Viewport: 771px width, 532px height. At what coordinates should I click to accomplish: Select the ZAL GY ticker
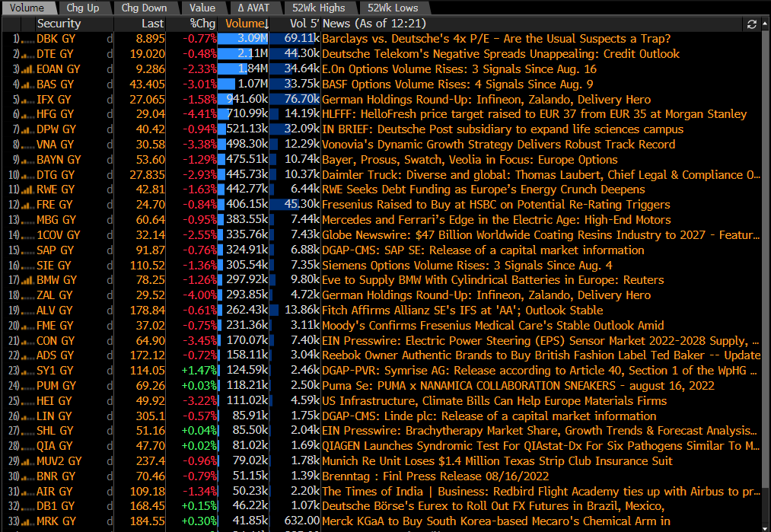pos(55,295)
